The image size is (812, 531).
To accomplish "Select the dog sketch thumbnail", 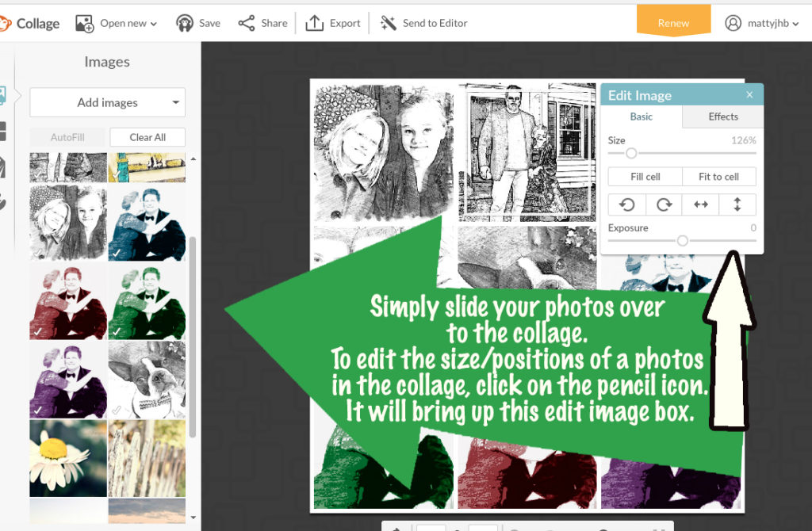I will tap(147, 380).
